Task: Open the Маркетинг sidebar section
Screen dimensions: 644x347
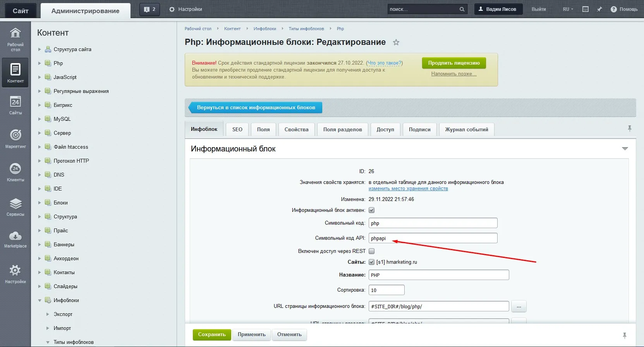Action: tap(15, 139)
